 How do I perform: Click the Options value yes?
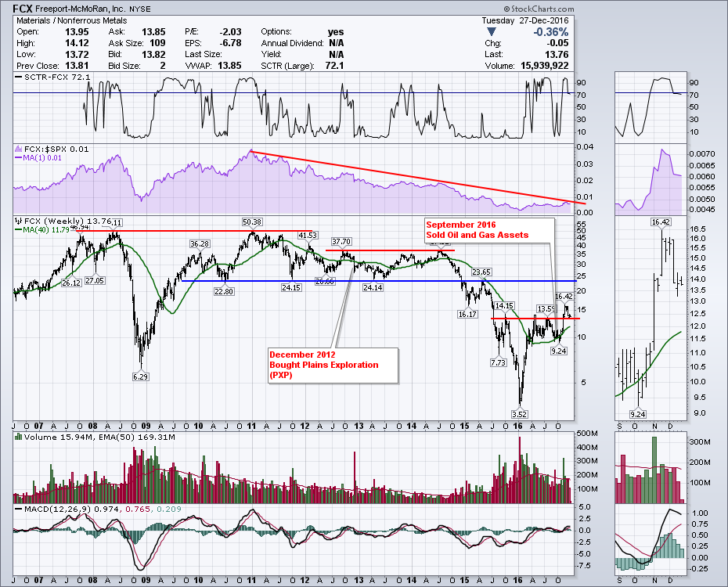click(336, 32)
